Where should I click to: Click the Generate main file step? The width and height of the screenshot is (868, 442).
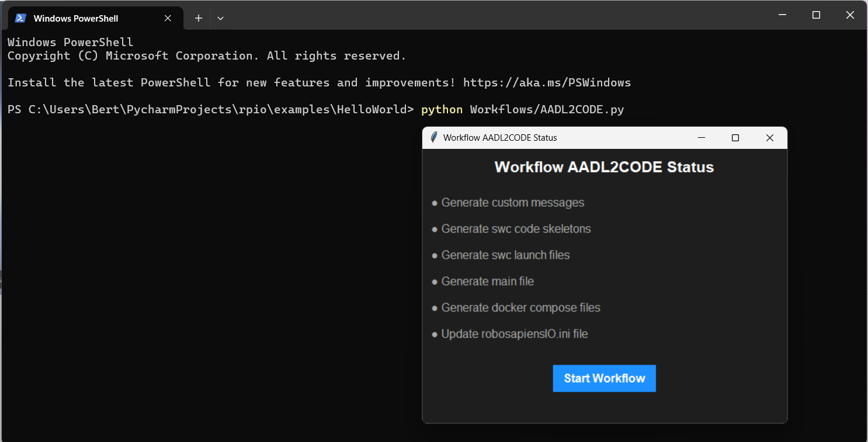click(487, 281)
